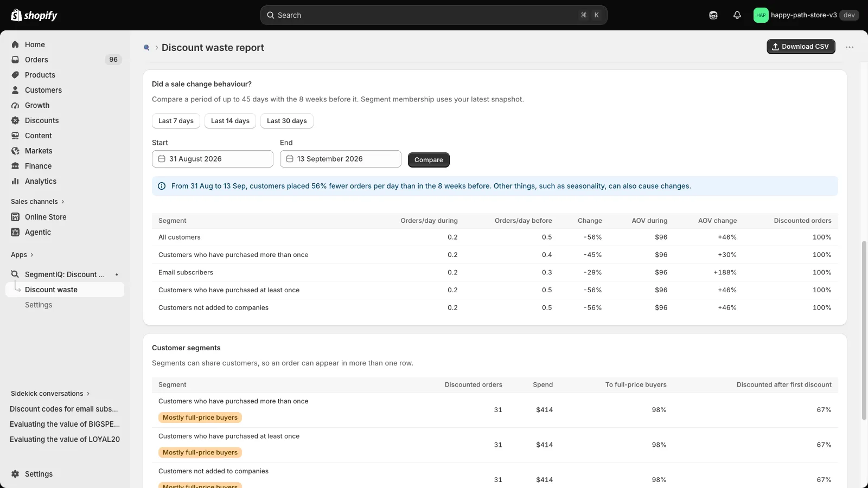This screenshot has height=488, width=868.
Task: Click the Search field in top bar
Action: (x=434, y=15)
